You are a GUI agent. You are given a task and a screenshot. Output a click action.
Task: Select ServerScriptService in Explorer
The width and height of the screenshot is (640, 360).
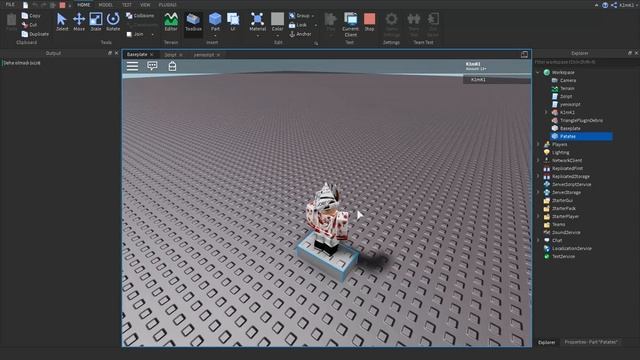(x=571, y=184)
